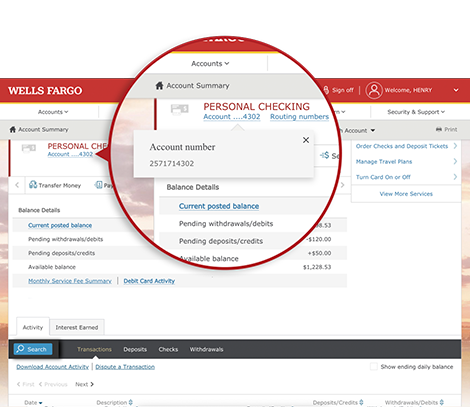Click the sort arrows next to Withdrawals/Debits

442,403
